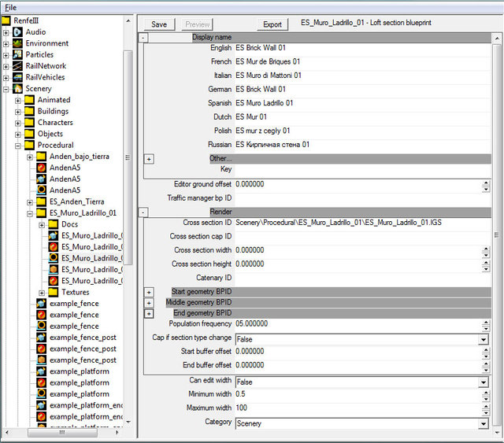Open the Category dropdown
This screenshot has width=504, height=443.
(x=483, y=423)
